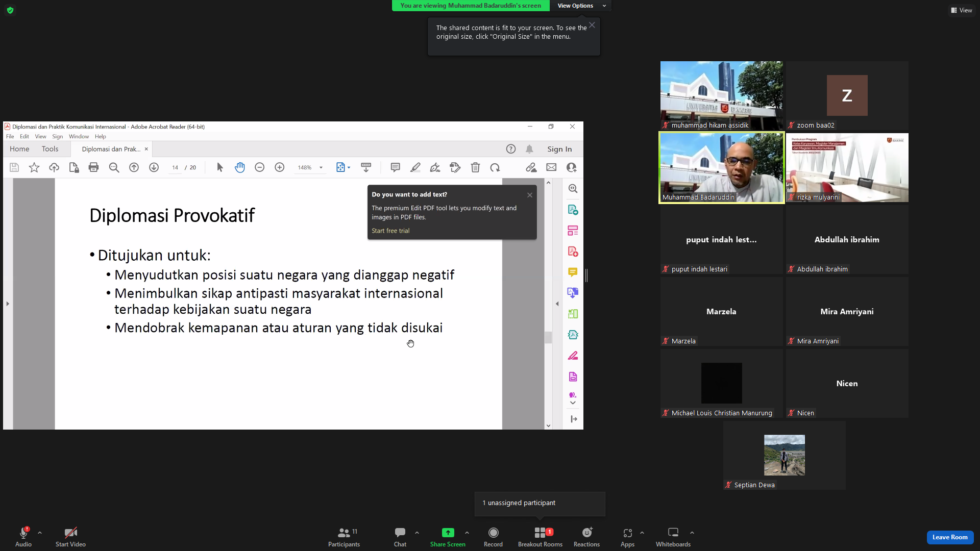The height and width of the screenshot is (551, 980).
Task: Select Septian Dewa's video thumbnail
Action: [x=784, y=455]
